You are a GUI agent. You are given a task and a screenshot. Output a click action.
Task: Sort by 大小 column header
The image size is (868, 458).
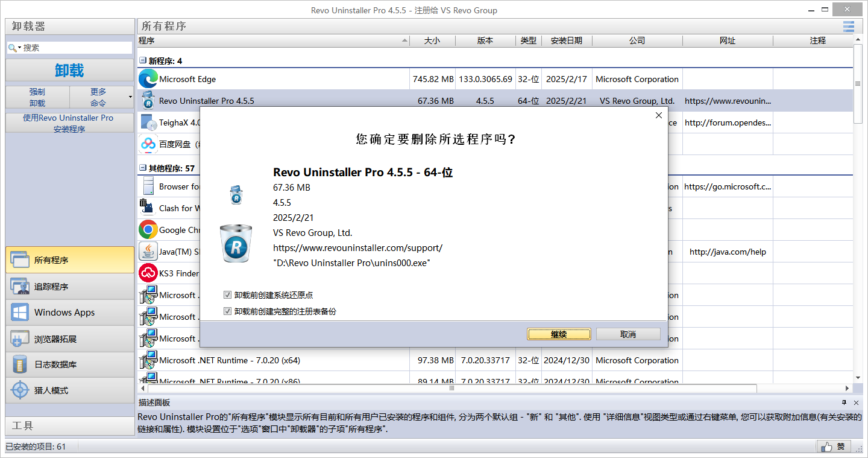(432, 40)
